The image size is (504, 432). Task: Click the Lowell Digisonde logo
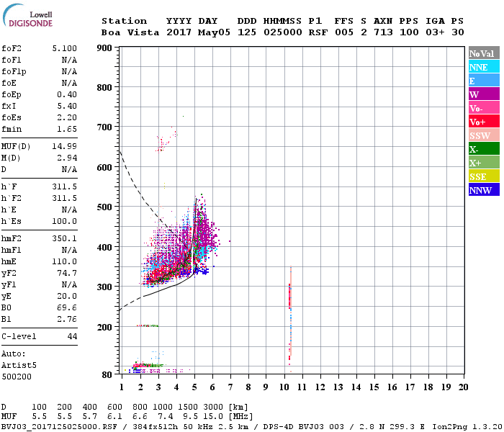(x=27, y=15)
